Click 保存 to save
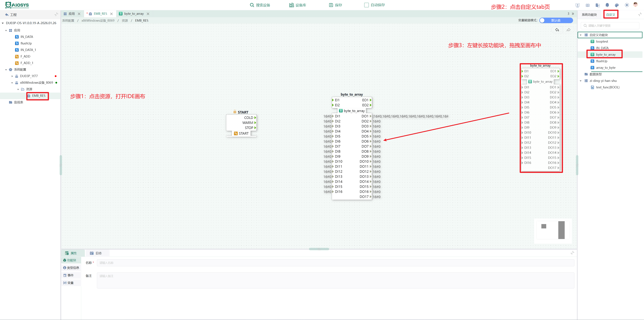 pos(335,5)
